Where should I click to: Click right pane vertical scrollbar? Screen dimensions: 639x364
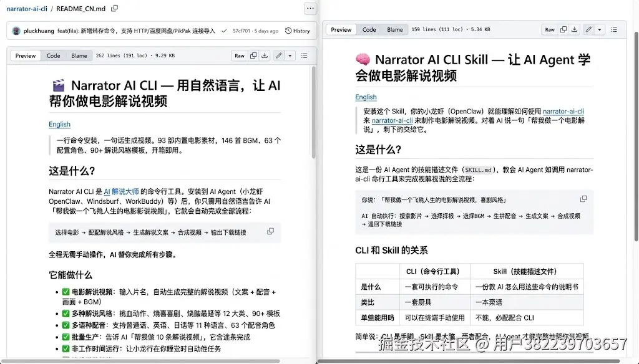(x=636, y=136)
